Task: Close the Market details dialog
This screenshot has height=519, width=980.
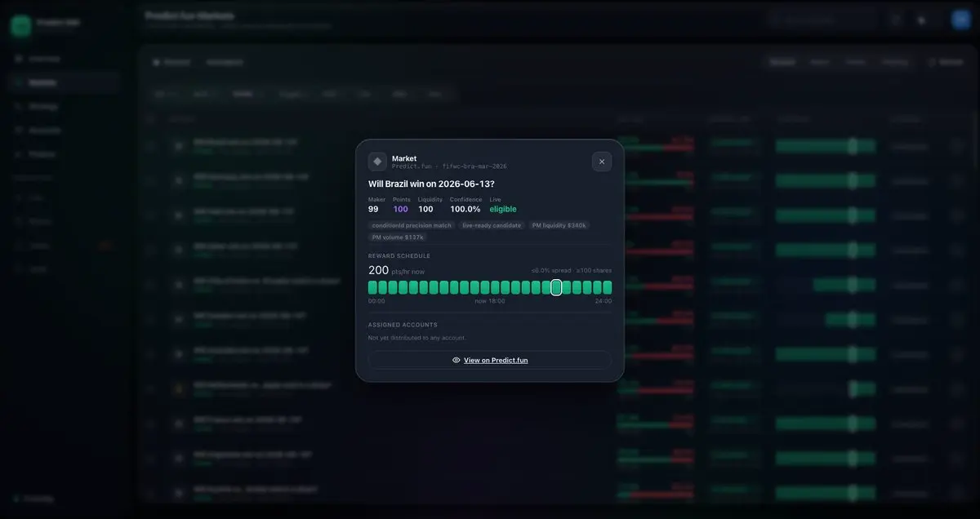Action: coord(602,162)
